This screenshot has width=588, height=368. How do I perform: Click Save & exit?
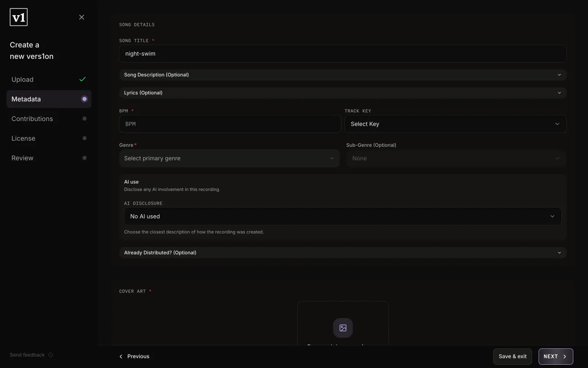(x=513, y=356)
